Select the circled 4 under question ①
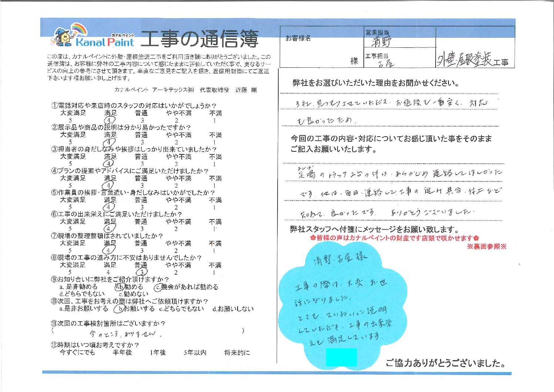The width and height of the screenshot is (554, 392). (x=109, y=121)
